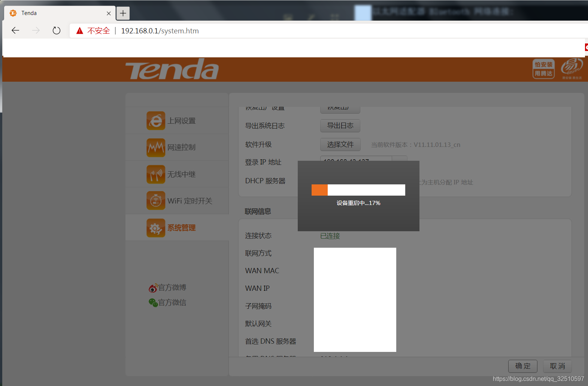This screenshot has width=588, height=386.
Task: Click the 子网掩码 label
Action: [258, 306]
